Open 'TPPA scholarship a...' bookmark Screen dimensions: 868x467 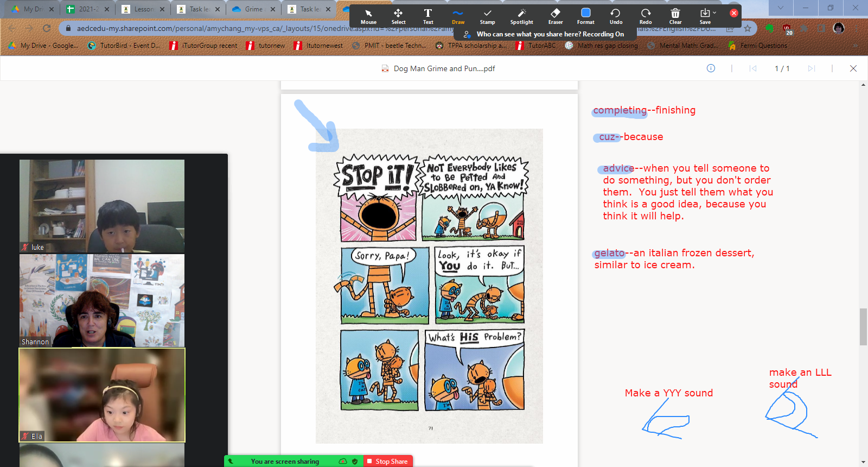coord(471,46)
